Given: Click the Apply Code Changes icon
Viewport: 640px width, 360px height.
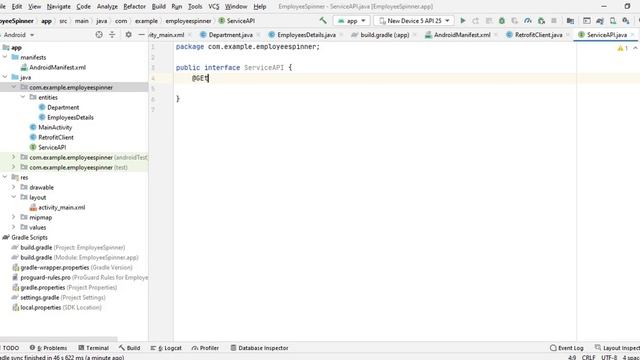Looking at the screenshot, I should (x=489, y=20).
